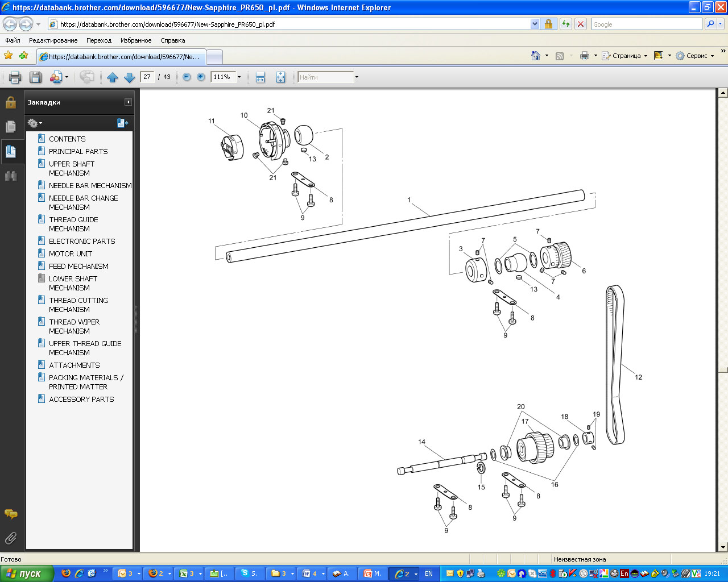
Task: Open the Справка menu
Action: point(172,40)
